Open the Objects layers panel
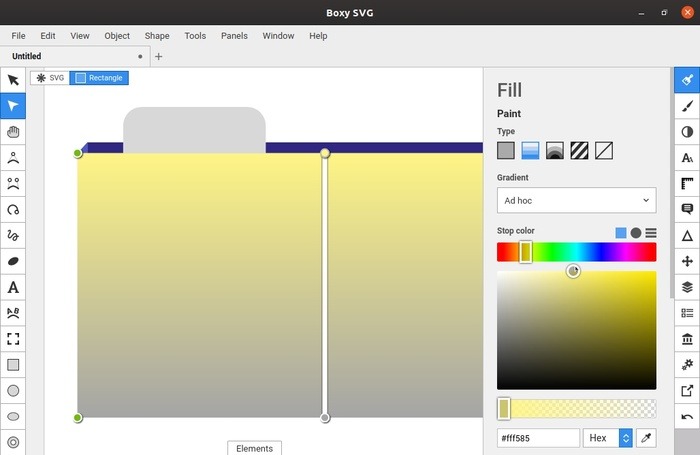 (687, 287)
